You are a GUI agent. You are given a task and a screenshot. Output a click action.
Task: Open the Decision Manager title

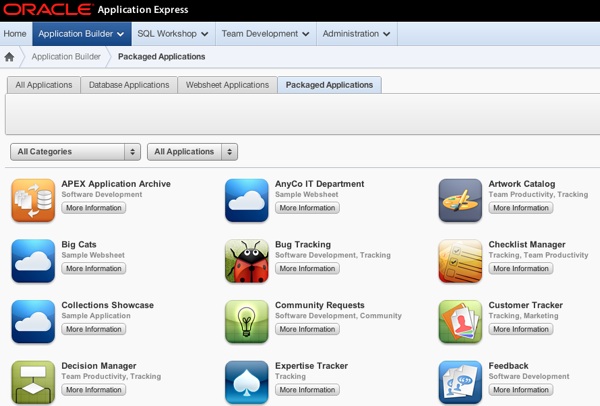click(99, 366)
